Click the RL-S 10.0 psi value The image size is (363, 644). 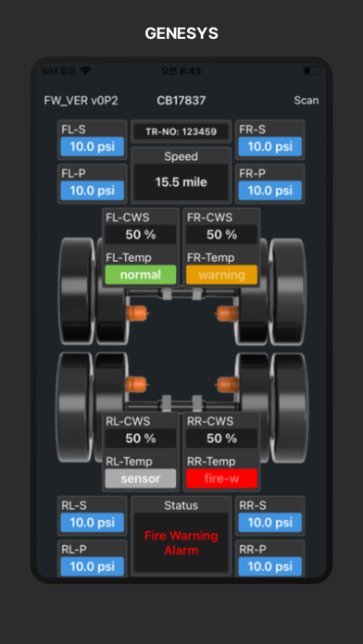[x=92, y=523]
